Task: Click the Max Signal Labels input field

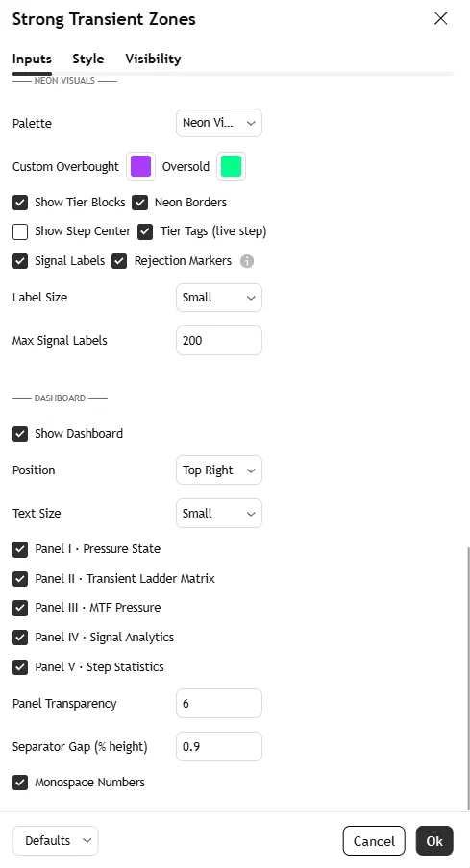Action: [219, 341]
